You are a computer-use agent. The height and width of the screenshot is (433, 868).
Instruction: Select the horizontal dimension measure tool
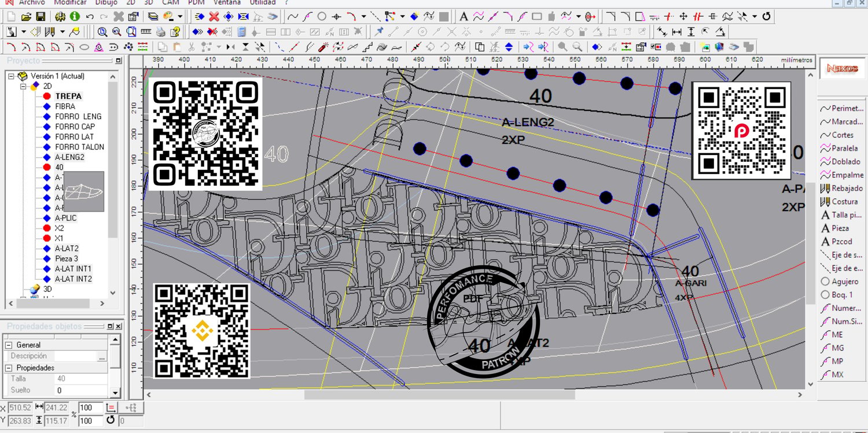676,31
